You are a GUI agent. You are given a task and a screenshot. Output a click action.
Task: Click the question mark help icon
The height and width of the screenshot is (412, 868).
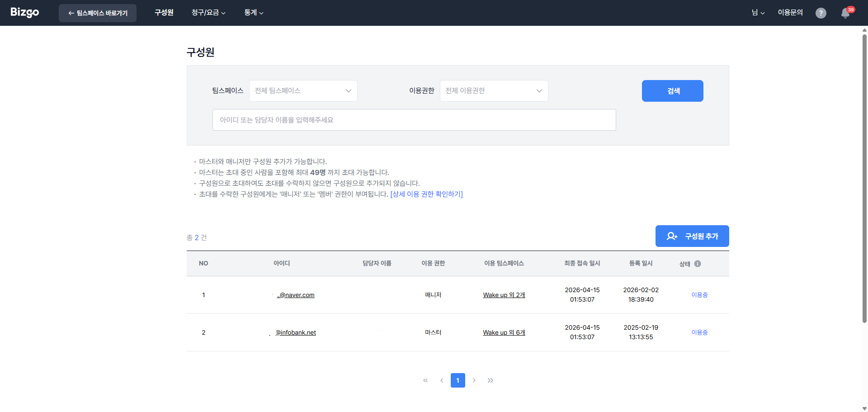pos(821,13)
